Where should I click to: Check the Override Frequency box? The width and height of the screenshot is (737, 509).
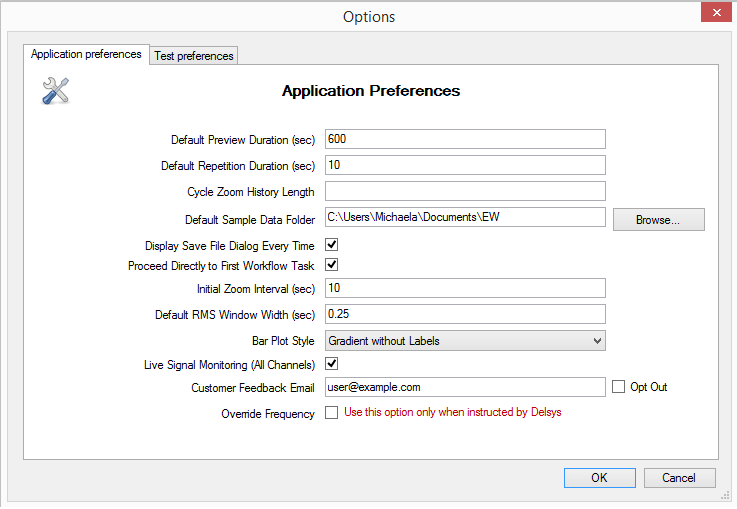[331, 413]
